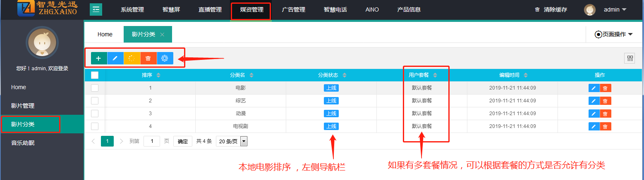
Task: Click the yellow refresh toolbar button
Action: [132, 58]
